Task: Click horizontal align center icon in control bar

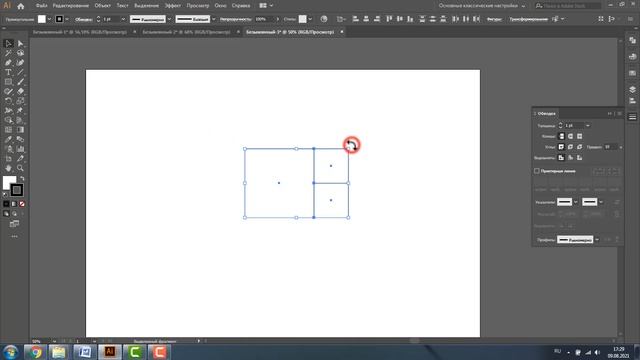Action: click(x=366, y=19)
